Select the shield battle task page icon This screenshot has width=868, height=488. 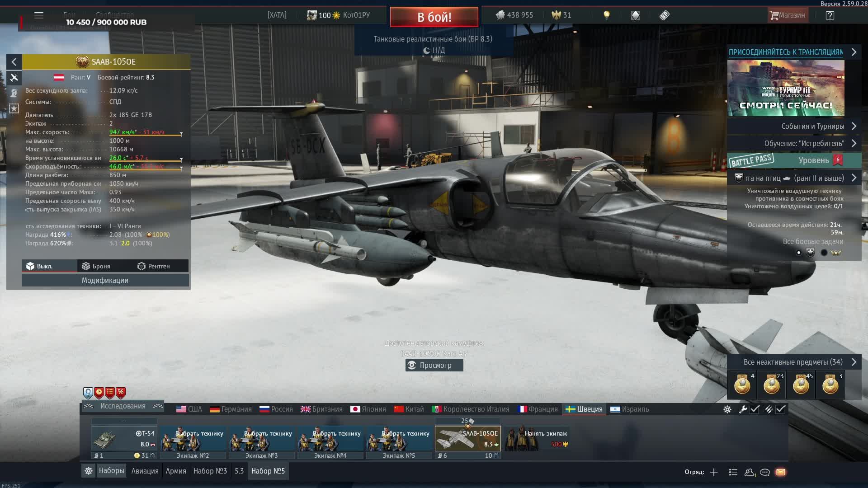click(x=811, y=253)
